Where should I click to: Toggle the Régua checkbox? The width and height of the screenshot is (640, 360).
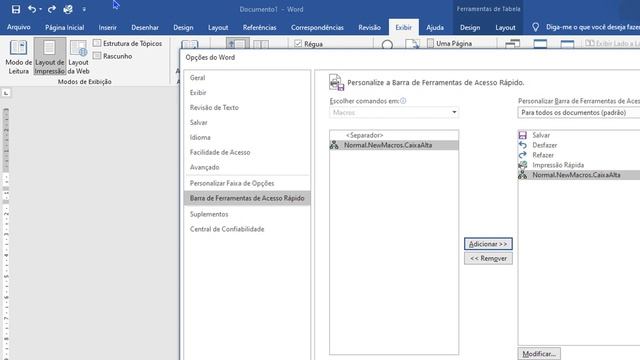(298, 44)
